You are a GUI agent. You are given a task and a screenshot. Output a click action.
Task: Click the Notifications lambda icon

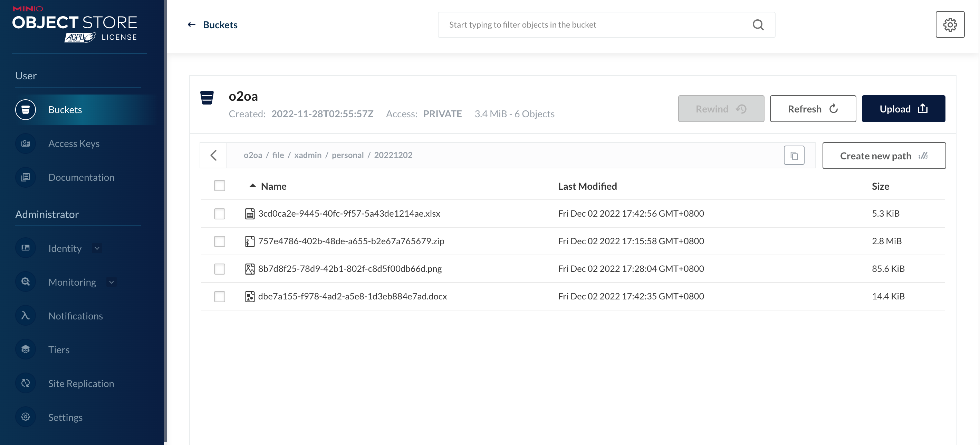tap(26, 315)
